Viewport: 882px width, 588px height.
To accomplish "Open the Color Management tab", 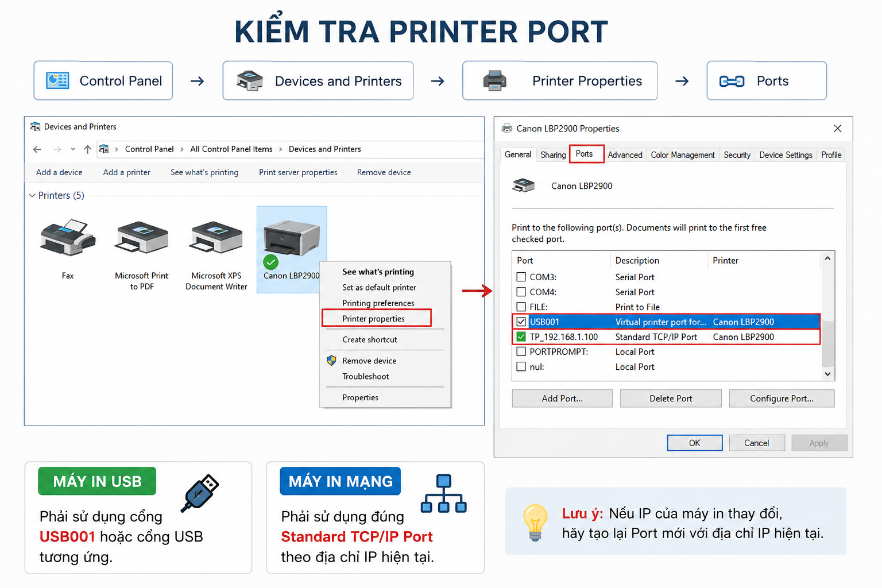I will pyautogui.click(x=683, y=155).
